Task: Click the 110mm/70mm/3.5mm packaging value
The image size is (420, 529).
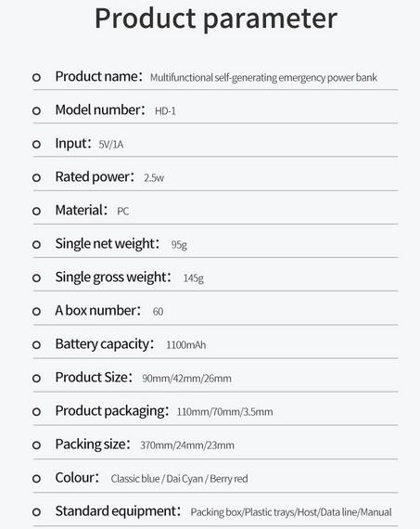Action: pyautogui.click(x=224, y=412)
